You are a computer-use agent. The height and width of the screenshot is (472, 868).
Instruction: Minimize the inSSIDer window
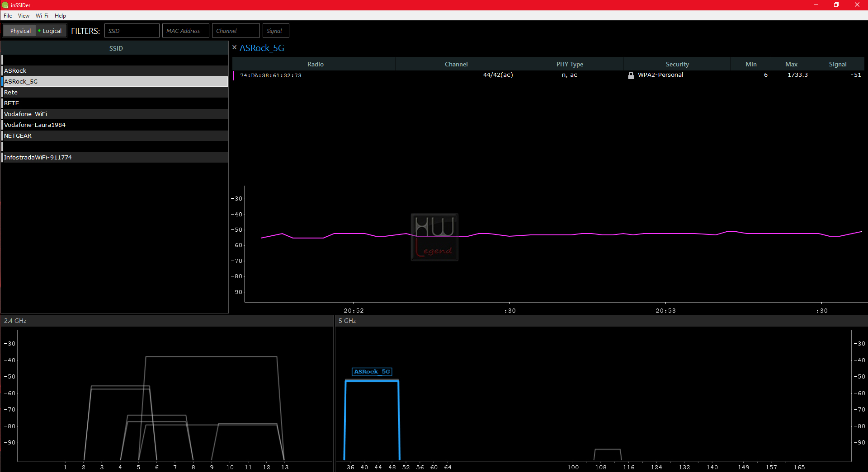pos(816,5)
